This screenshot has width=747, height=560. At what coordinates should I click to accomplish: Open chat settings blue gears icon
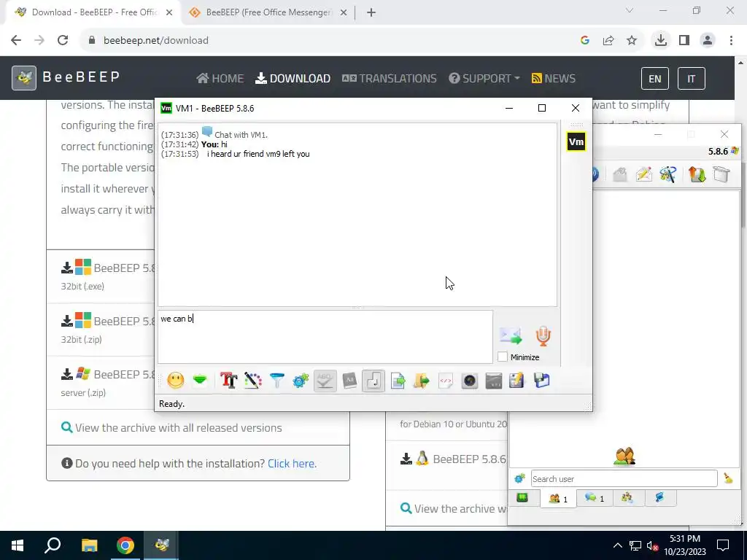pos(301,381)
